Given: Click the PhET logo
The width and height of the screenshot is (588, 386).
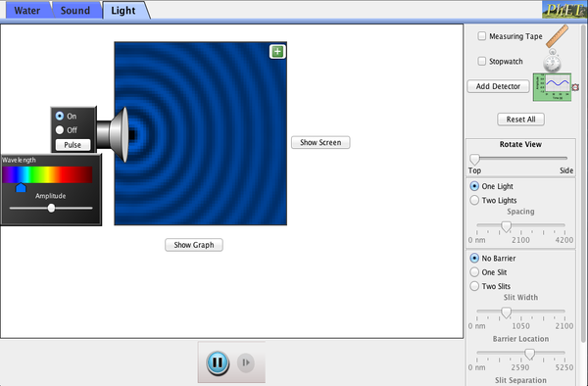Looking at the screenshot, I should click(x=564, y=10).
